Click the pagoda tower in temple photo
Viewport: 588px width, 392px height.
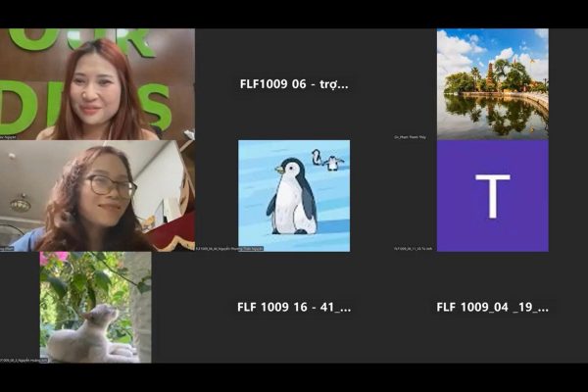[x=492, y=76]
